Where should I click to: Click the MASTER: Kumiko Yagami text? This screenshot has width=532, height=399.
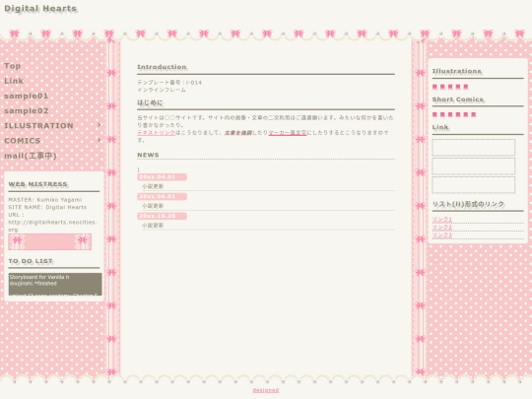coord(44,200)
